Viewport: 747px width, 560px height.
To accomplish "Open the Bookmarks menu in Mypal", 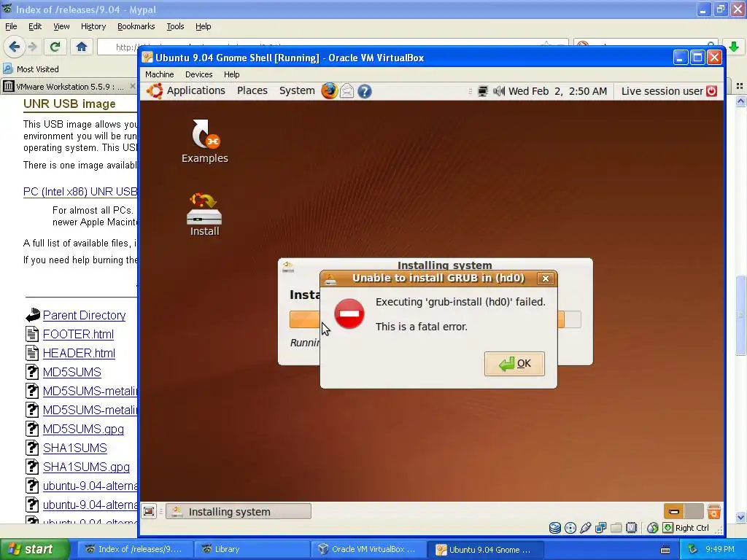I will pos(136,27).
